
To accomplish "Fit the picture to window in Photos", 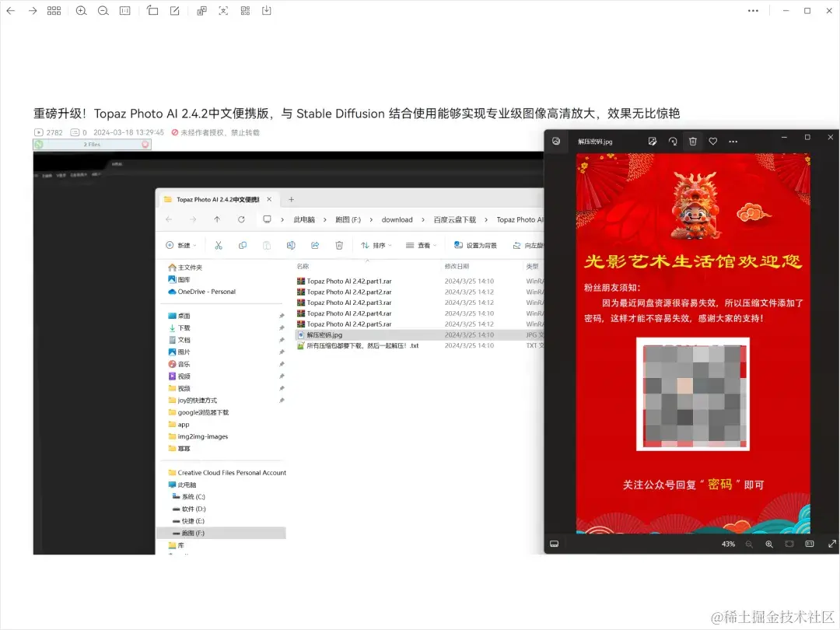I will click(x=789, y=544).
